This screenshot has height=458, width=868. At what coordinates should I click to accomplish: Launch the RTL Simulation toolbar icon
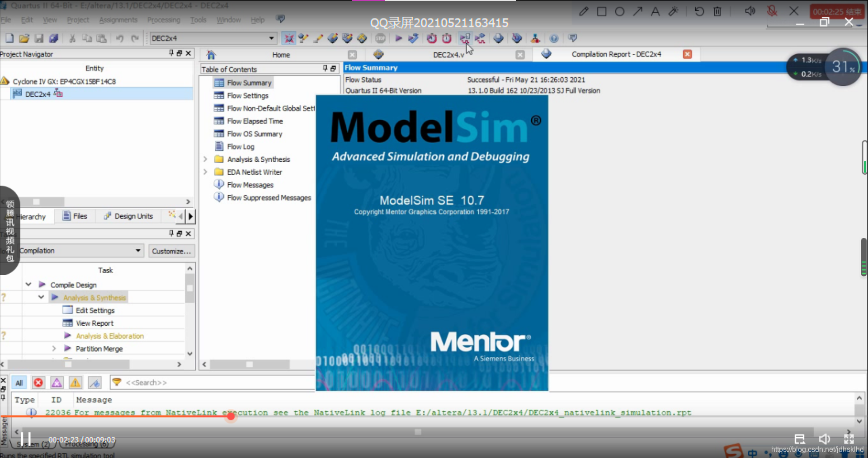tap(465, 38)
